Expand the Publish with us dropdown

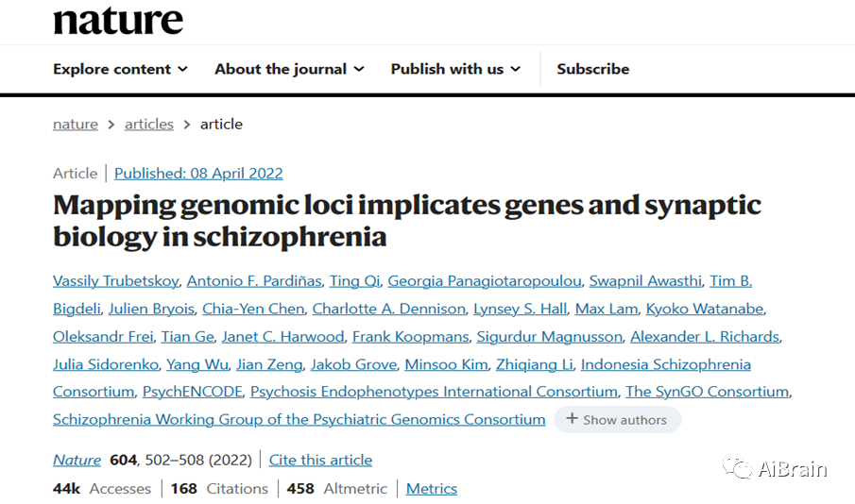pyautogui.click(x=455, y=69)
